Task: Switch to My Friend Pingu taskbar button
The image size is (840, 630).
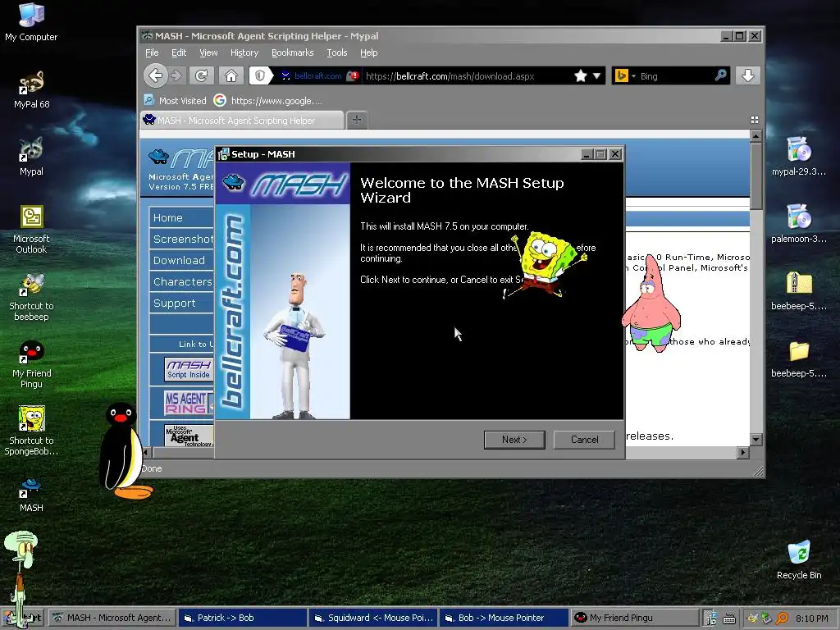Action: [634, 618]
